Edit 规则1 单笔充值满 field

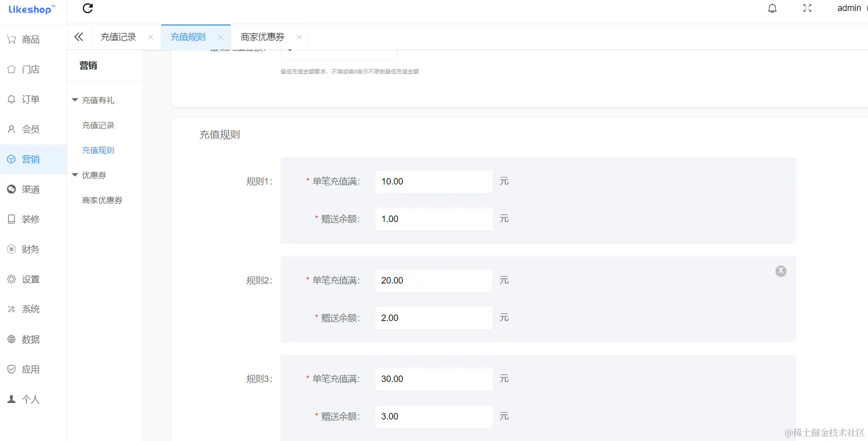pos(434,181)
